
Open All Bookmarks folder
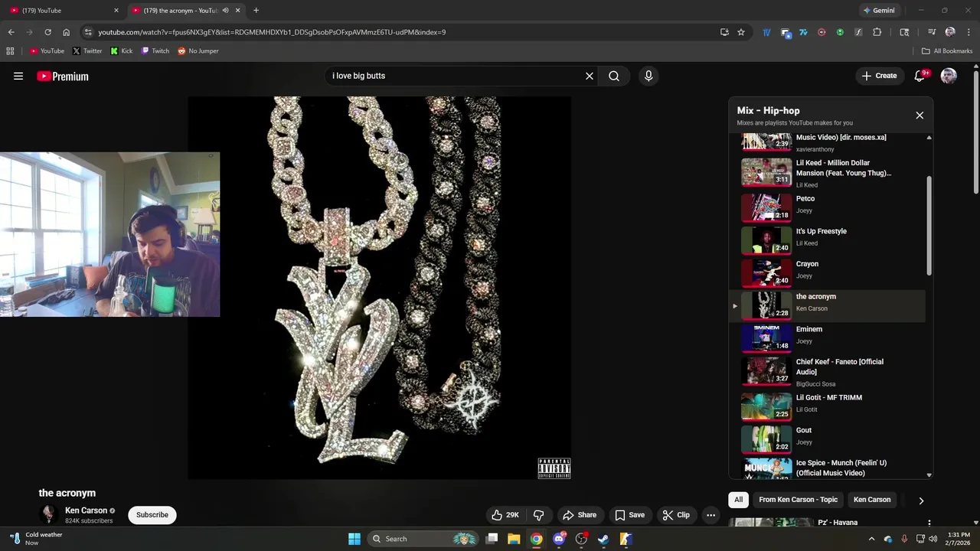[947, 51]
